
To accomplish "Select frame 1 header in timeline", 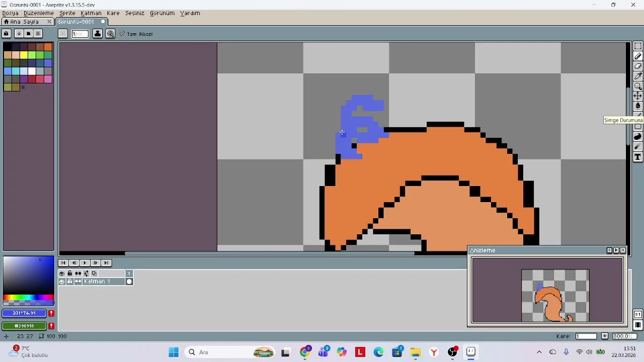I will pos(129,274).
